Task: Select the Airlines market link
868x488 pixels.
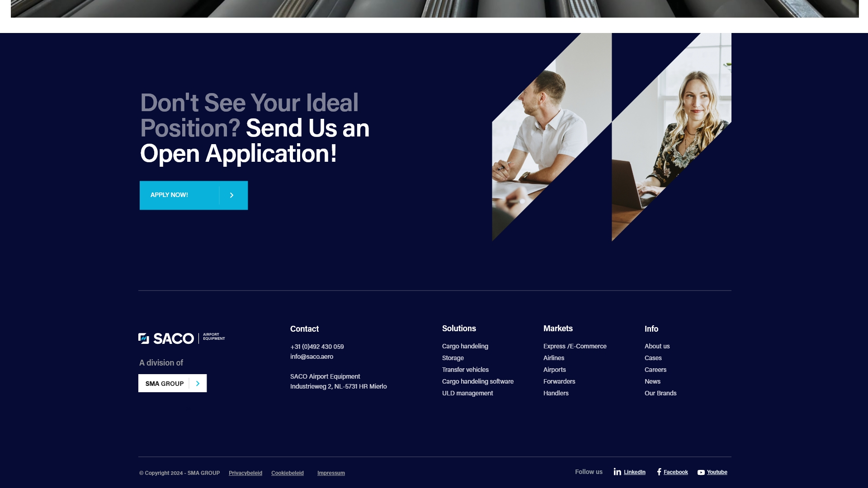Action: click(x=554, y=358)
